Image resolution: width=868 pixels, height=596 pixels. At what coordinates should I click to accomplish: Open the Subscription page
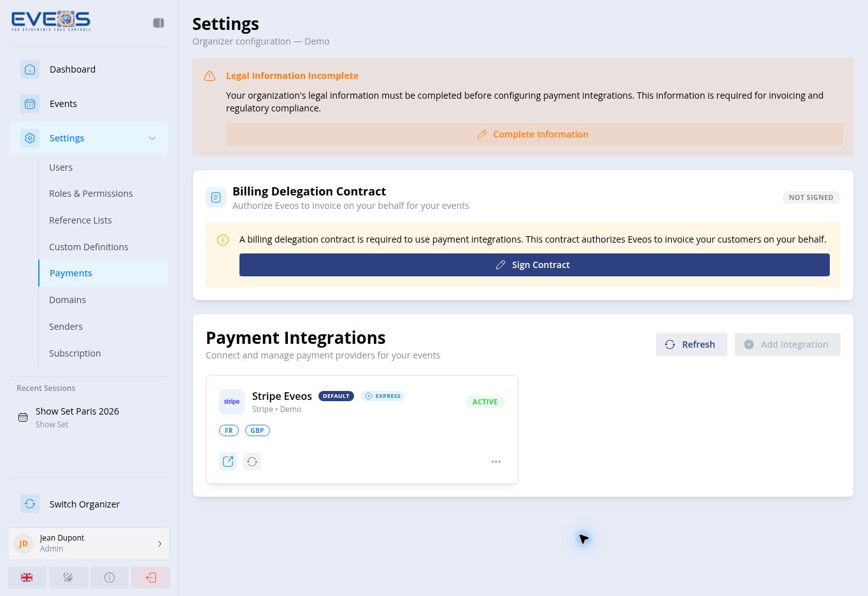(x=75, y=353)
